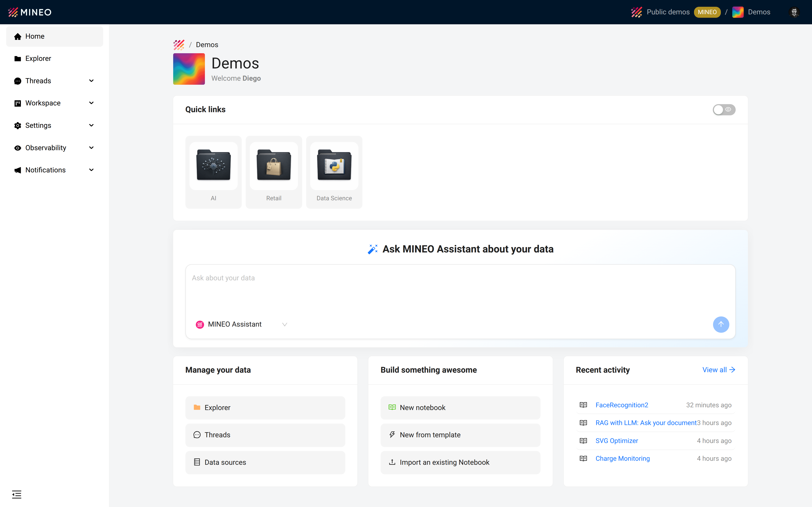The image size is (812, 507).
Task: Click the New from template button
Action: 460,435
